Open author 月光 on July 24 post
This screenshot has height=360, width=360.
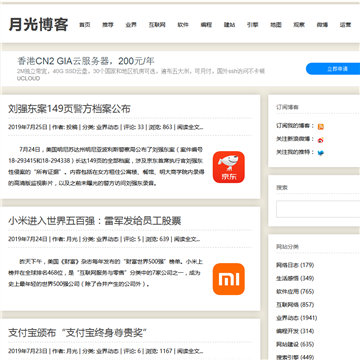[x=72, y=239]
